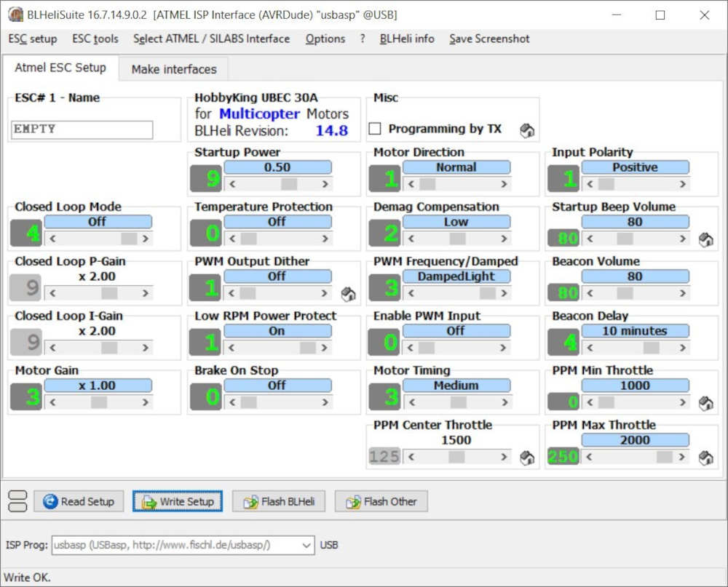Click PPM Center Throttle right arrow
728x587 pixels.
coord(504,457)
